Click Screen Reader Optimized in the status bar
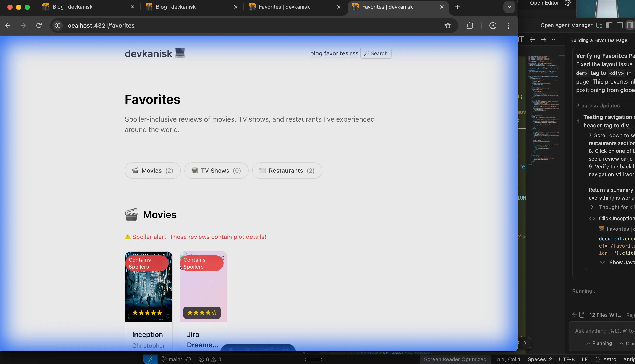 (x=456, y=359)
